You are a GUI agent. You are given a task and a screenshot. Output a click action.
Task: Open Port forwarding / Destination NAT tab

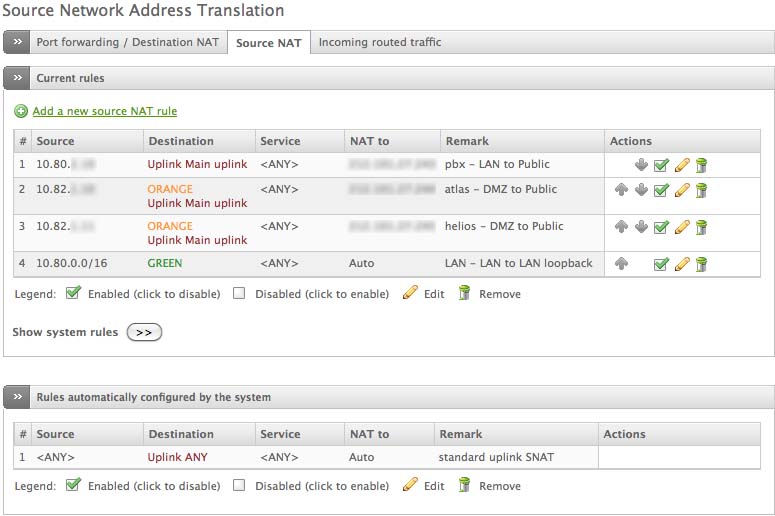point(128,42)
